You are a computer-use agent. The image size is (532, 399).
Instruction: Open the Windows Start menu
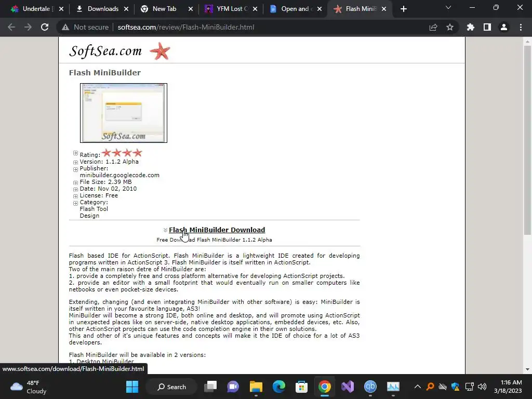point(132,387)
